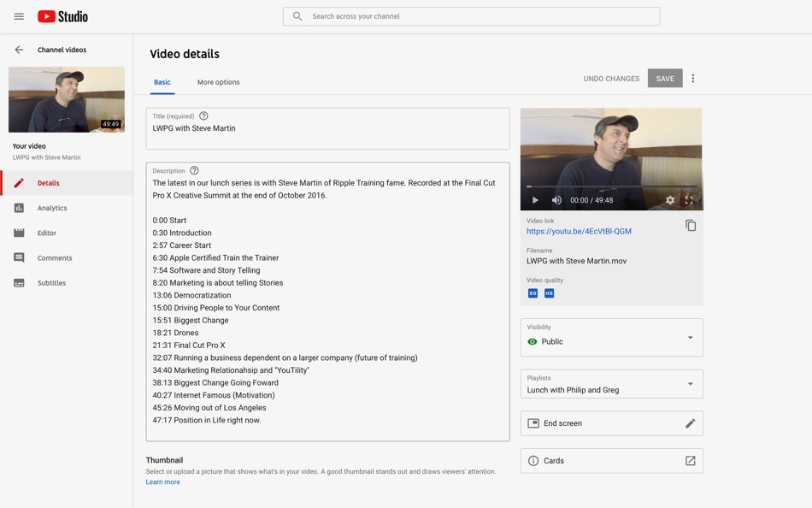The width and height of the screenshot is (812, 508).
Task: Click the '00:00 / 49:48' time display
Action: tap(591, 200)
